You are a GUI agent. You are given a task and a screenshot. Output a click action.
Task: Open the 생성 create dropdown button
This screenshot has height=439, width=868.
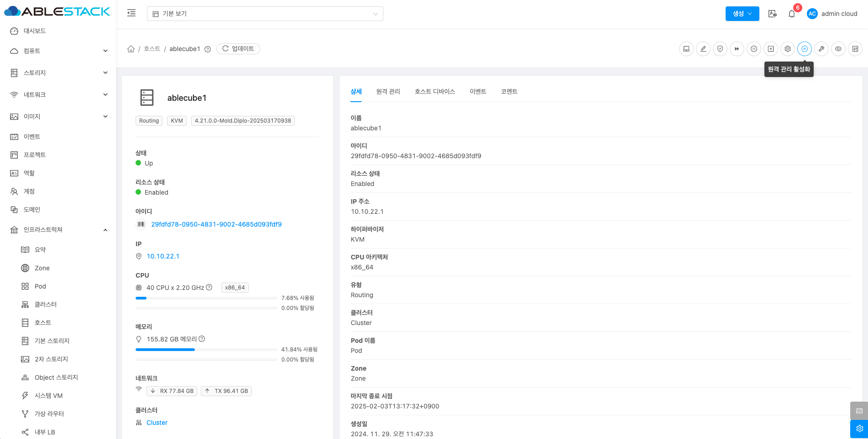tap(742, 14)
